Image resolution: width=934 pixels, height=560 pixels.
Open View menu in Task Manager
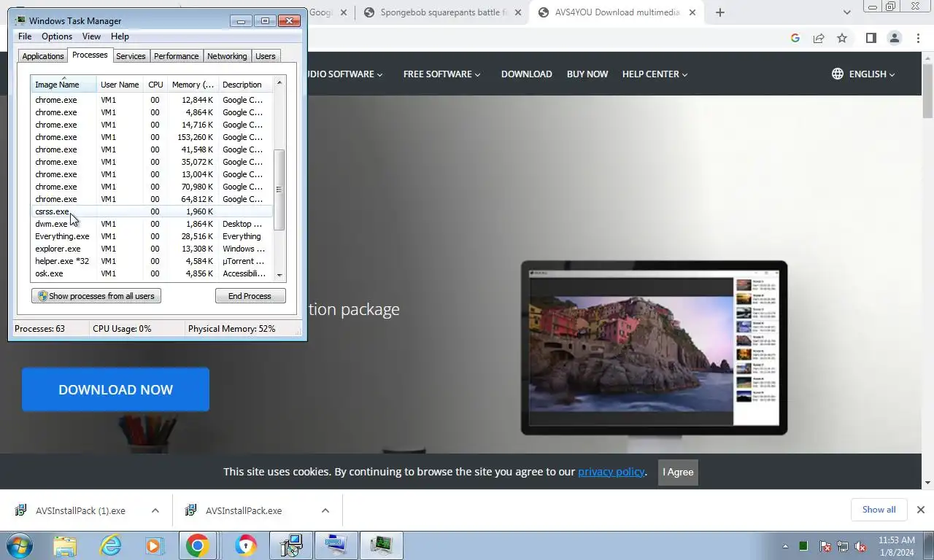click(x=91, y=36)
